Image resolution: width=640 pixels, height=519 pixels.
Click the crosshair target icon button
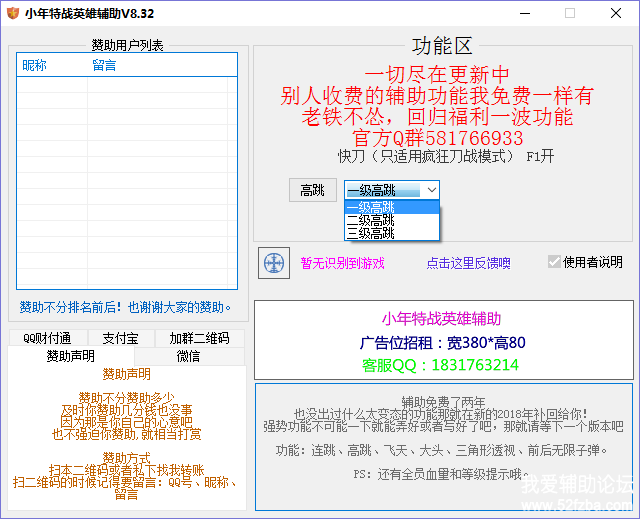click(x=273, y=263)
